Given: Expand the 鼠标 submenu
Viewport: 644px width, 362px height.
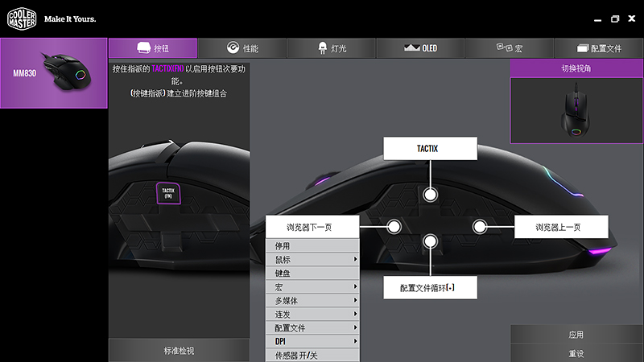Looking at the screenshot, I should click(x=312, y=259).
